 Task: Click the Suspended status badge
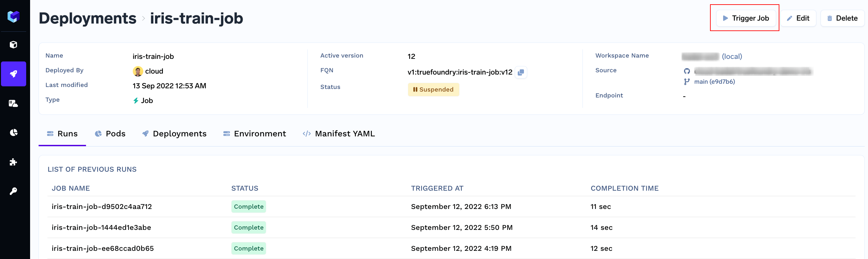pos(433,90)
